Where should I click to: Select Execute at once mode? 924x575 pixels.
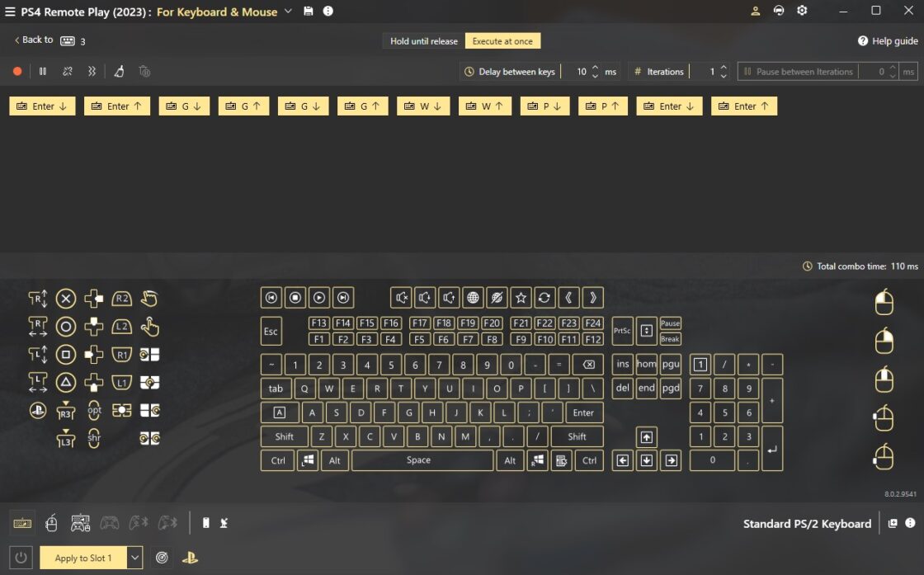point(502,41)
